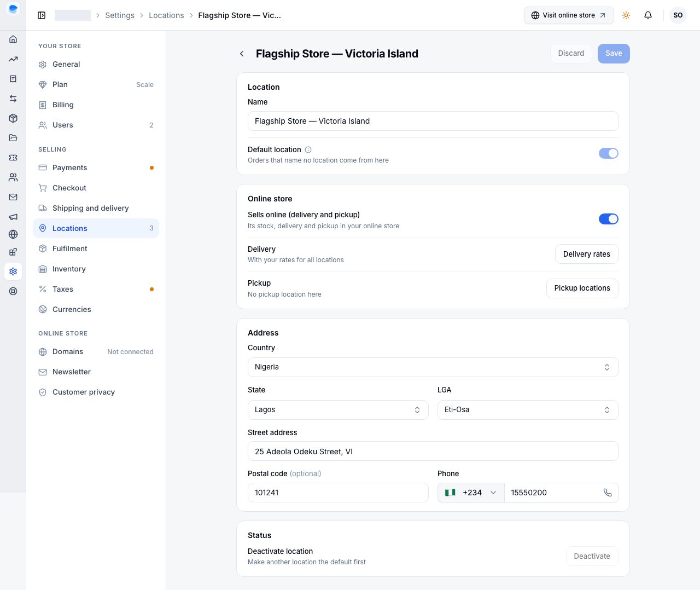This screenshot has width=700, height=590.
Task: Open the two-people icon in the left rail
Action: coord(13,177)
